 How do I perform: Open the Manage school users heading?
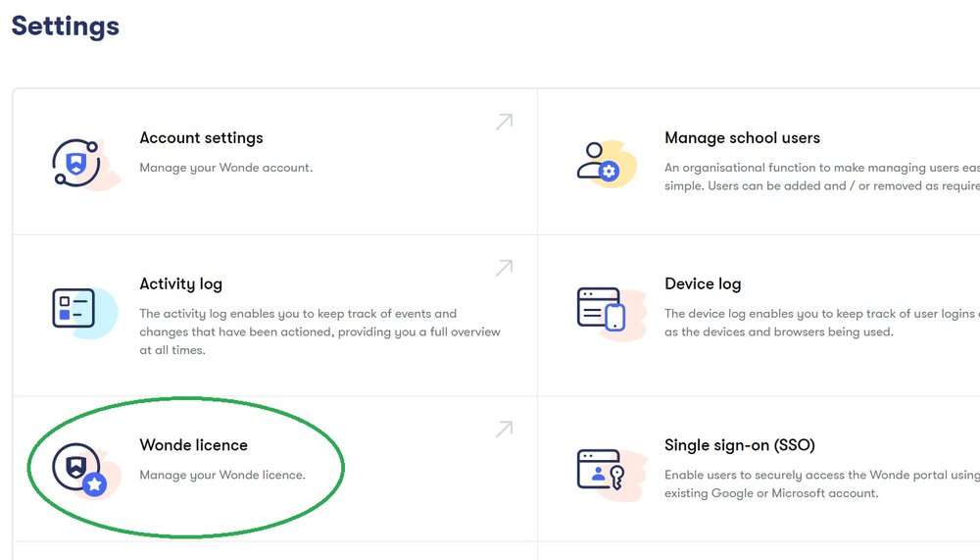742,137
